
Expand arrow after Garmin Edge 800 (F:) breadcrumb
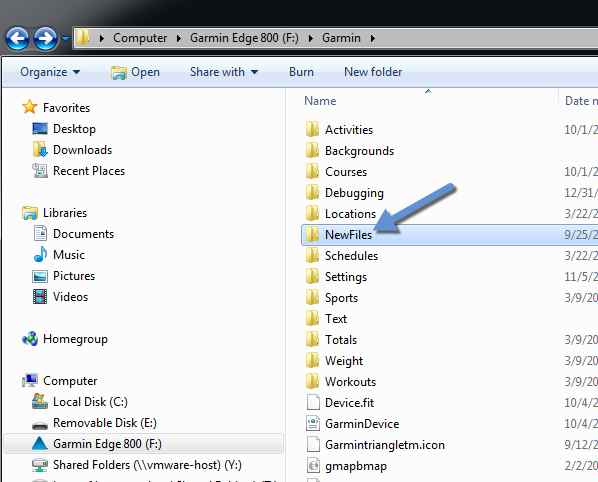tap(310, 38)
